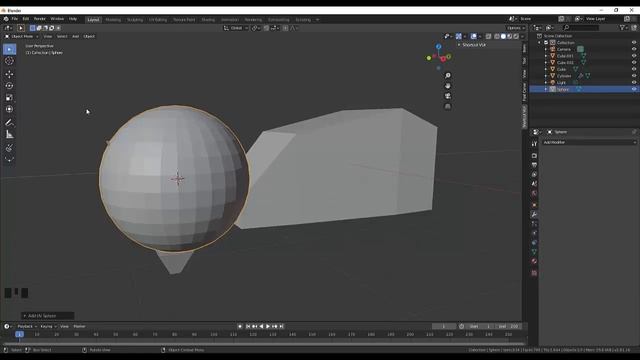
Task: Toggle viewport overlays button
Action: click(x=473, y=36)
